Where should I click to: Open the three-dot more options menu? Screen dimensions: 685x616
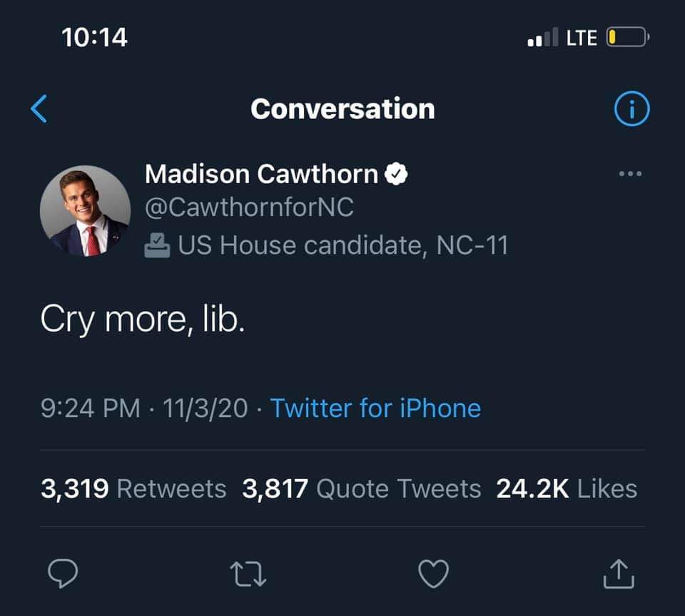click(x=631, y=174)
